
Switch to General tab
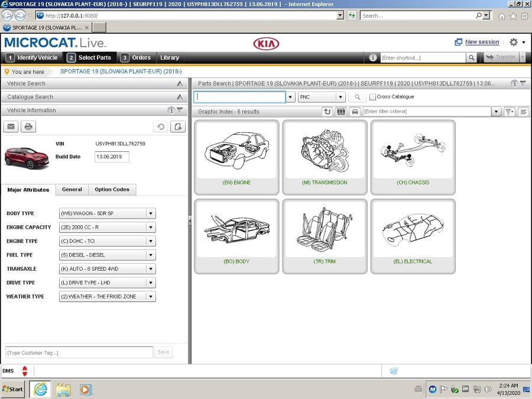72,189
